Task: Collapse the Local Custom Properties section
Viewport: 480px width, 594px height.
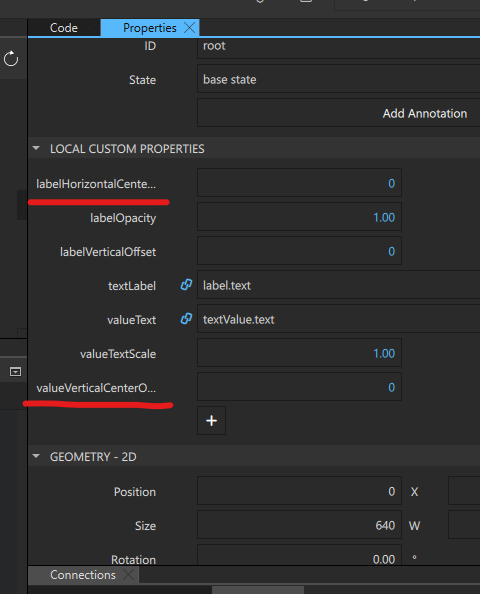Action: tap(36, 148)
